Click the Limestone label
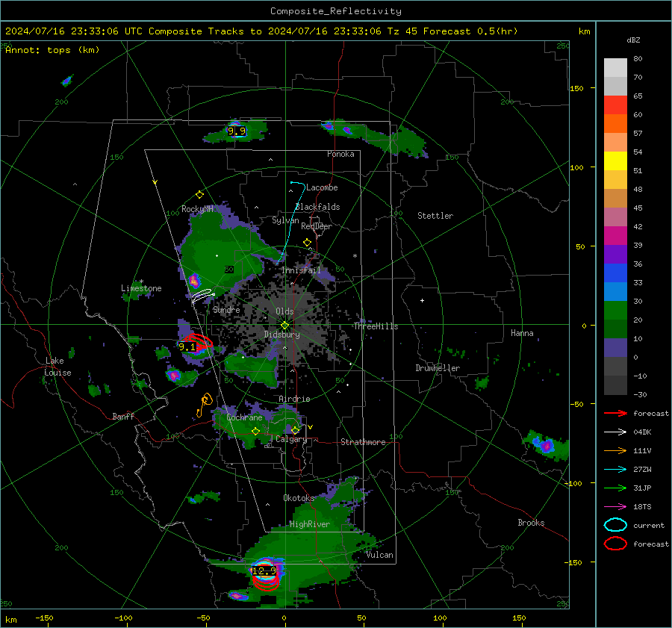This screenshot has height=628, width=672. click(x=141, y=288)
